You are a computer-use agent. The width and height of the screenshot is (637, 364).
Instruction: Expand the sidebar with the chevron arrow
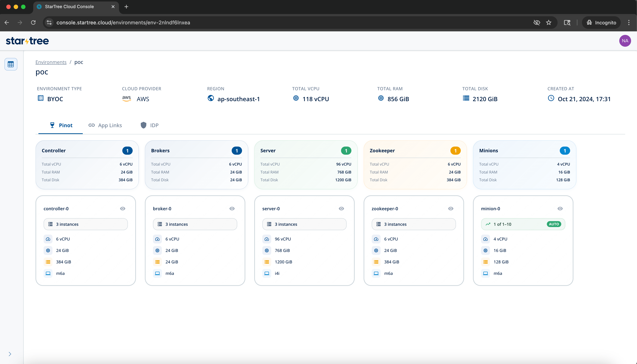10,354
